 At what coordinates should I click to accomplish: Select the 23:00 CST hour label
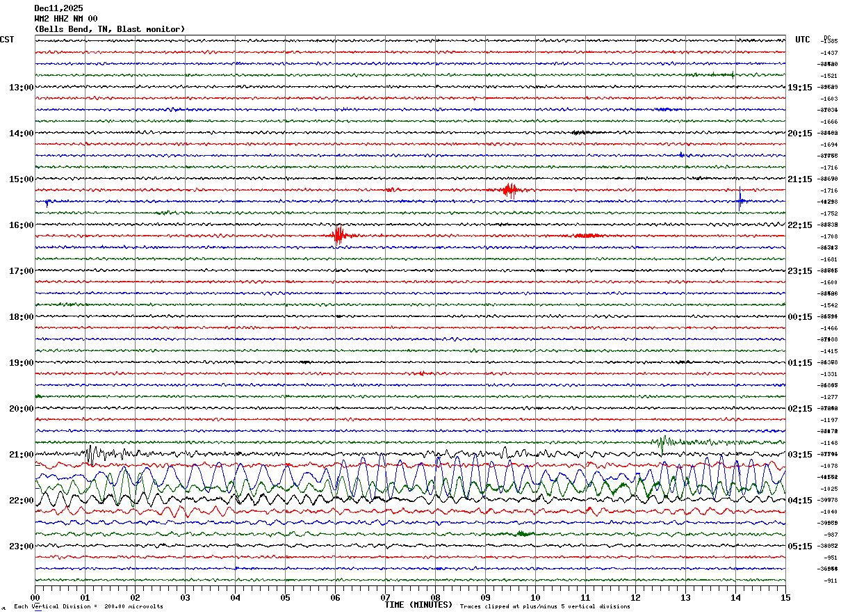coord(22,546)
